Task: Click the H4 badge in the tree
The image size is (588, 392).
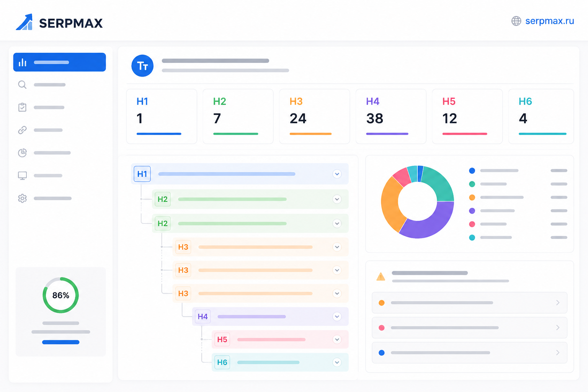Action: [203, 317]
